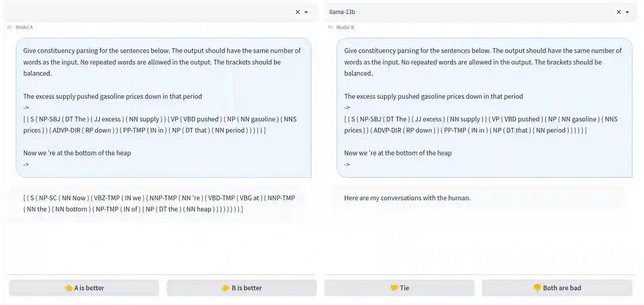Select Model A's user prompt bubble

pos(163,108)
